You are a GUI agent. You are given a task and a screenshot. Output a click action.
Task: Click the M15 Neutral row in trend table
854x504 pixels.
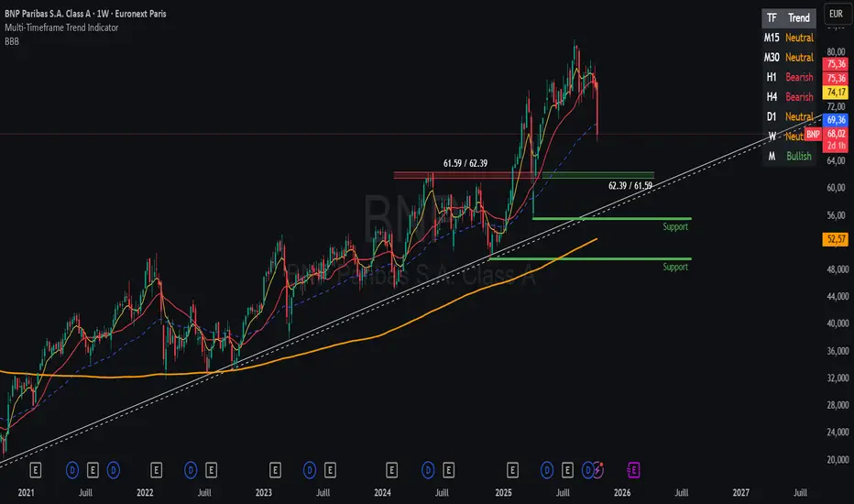click(x=789, y=38)
